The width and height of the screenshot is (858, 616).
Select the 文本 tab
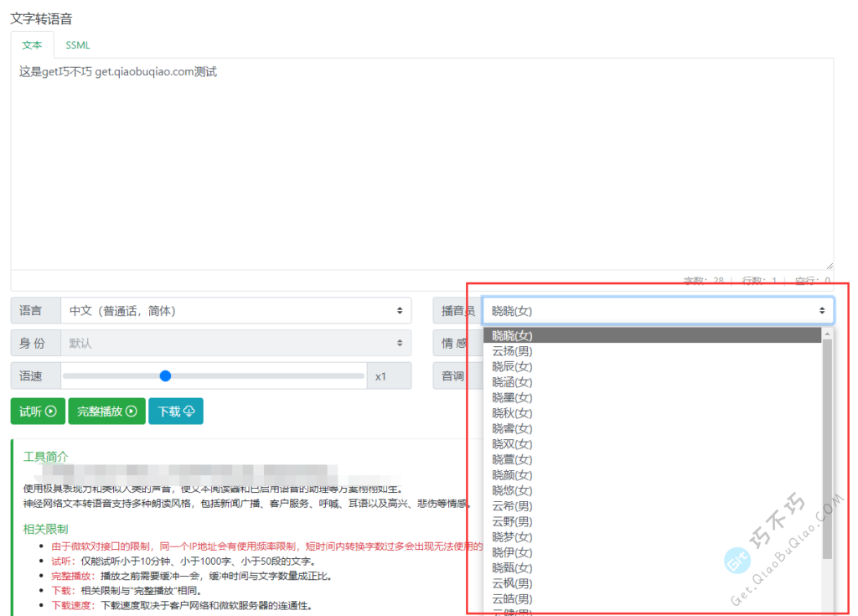click(x=32, y=45)
